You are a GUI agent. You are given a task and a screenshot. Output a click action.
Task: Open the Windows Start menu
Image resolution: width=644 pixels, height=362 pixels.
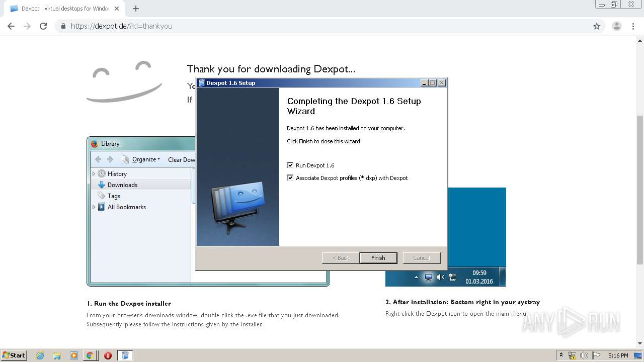tap(14, 355)
